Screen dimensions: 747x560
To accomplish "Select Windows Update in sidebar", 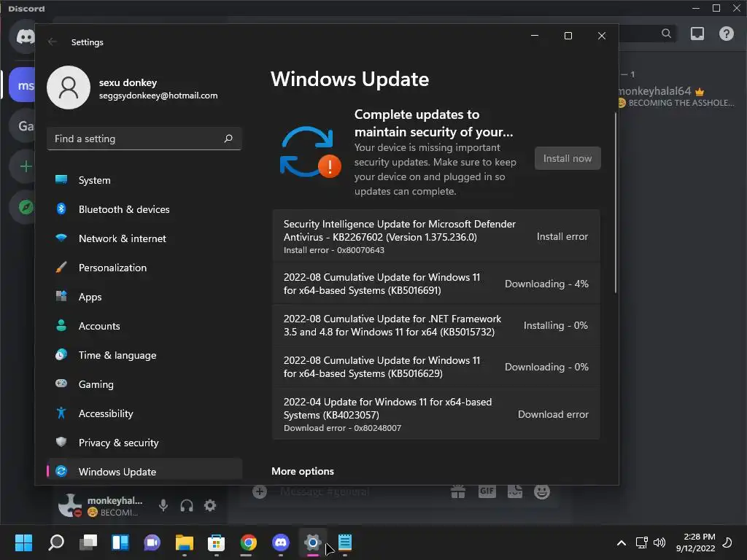I will point(144,471).
